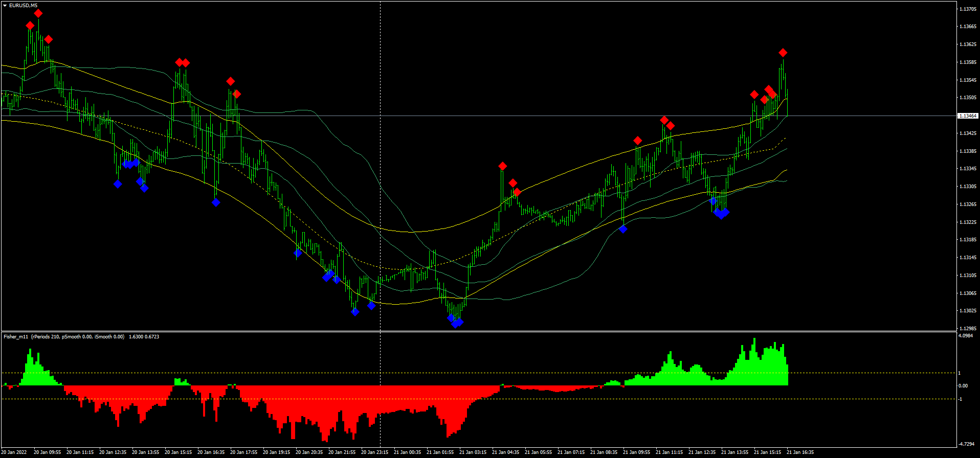980x458 pixels.
Task: Click the 1.13705 label on the price scale
Action: [967, 9]
